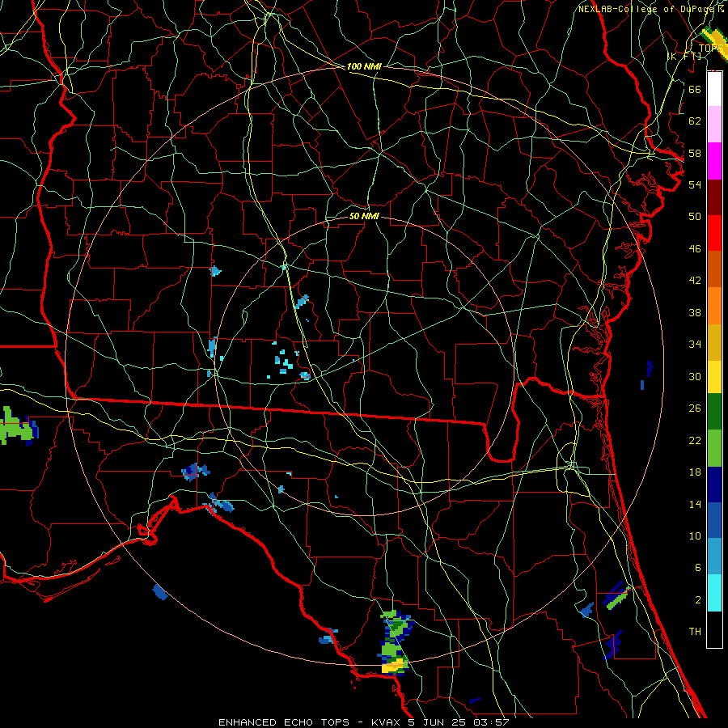Click the 26 scale label

tap(695, 408)
